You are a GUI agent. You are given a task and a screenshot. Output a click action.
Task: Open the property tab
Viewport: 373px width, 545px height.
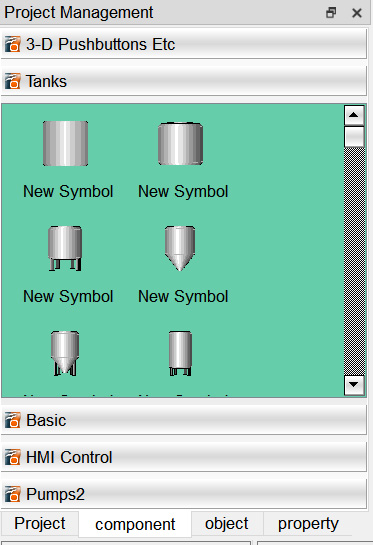pos(308,523)
